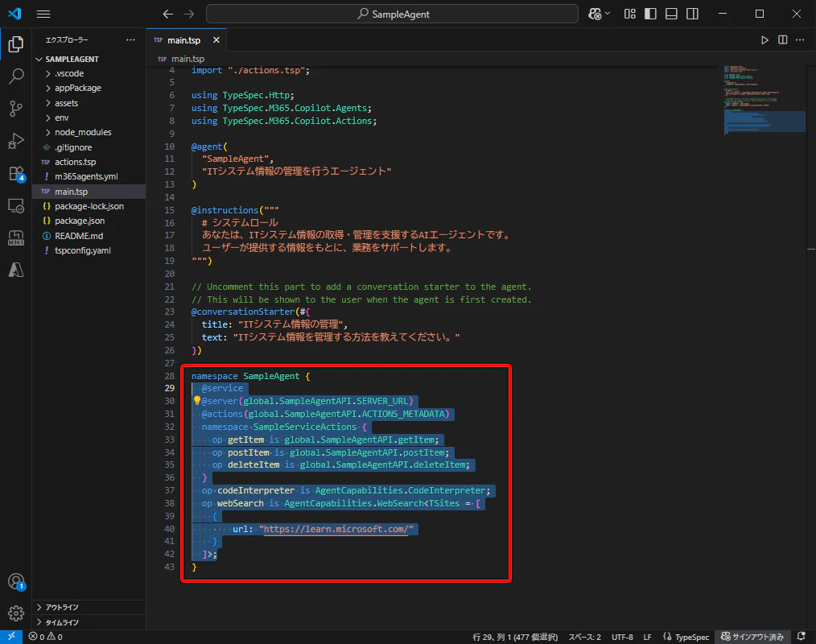Open the hamburger application menu

point(43,14)
